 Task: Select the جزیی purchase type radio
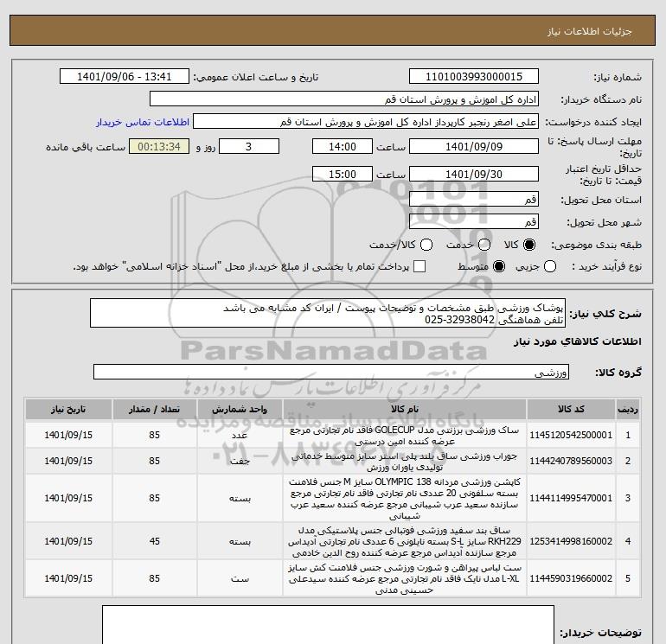click(x=550, y=267)
